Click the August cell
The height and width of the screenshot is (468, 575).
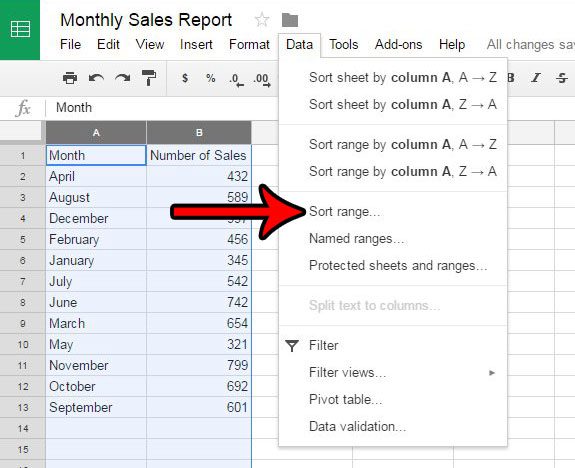click(96, 197)
